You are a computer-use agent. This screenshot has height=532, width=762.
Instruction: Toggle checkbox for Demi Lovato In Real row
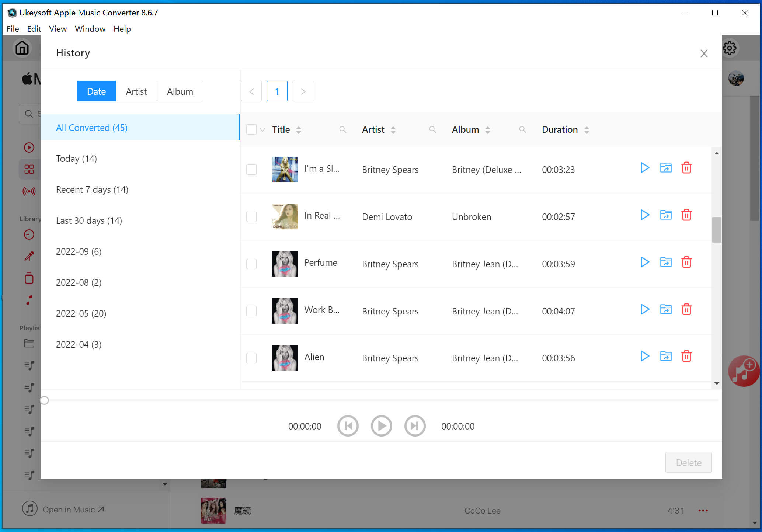(x=251, y=216)
